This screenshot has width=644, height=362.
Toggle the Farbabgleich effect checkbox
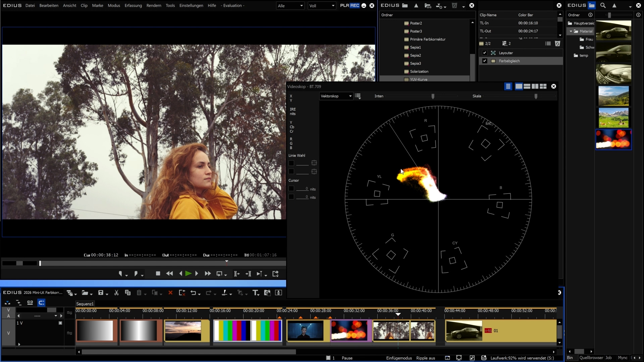[x=485, y=61]
